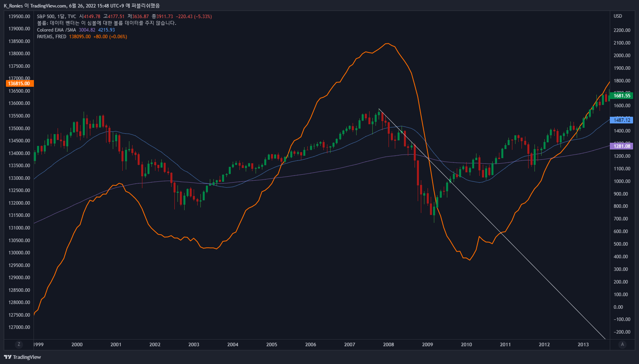Click the Z timezone button

pyautogui.click(x=19, y=344)
